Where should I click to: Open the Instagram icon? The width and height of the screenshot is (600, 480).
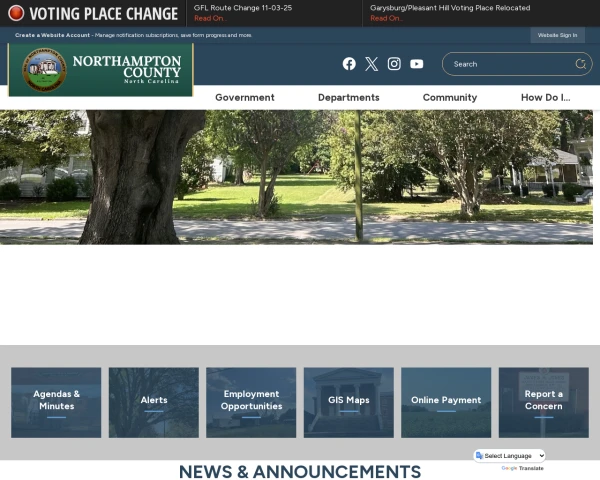pyautogui.click(x=394, y=64)
